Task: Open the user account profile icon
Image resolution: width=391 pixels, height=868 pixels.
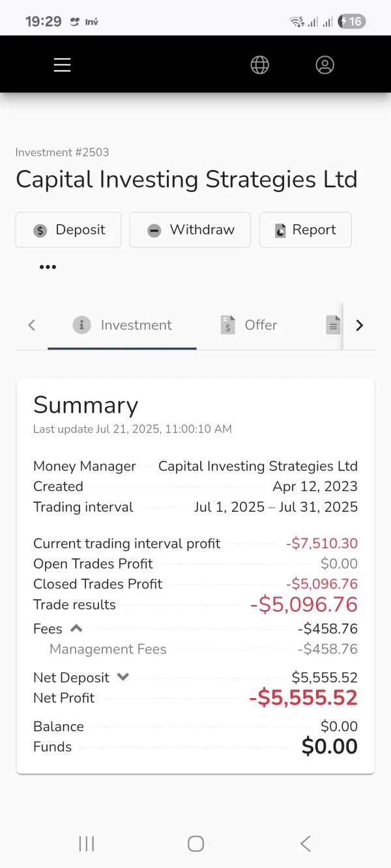Action: click(x=325, y=65)
